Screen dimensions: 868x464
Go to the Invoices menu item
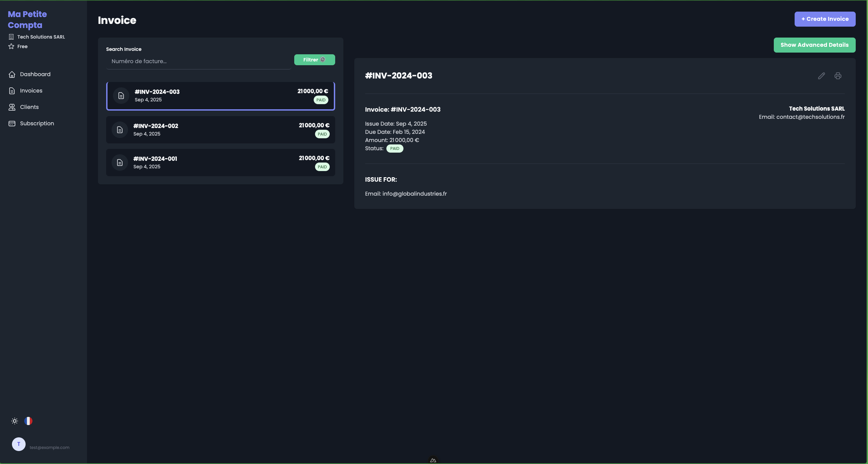(x=31, y=90)
